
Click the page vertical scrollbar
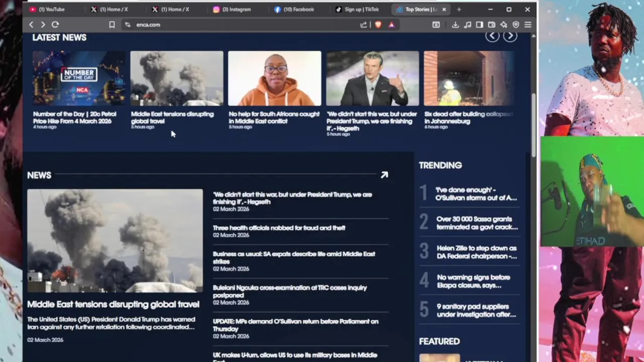534,126
